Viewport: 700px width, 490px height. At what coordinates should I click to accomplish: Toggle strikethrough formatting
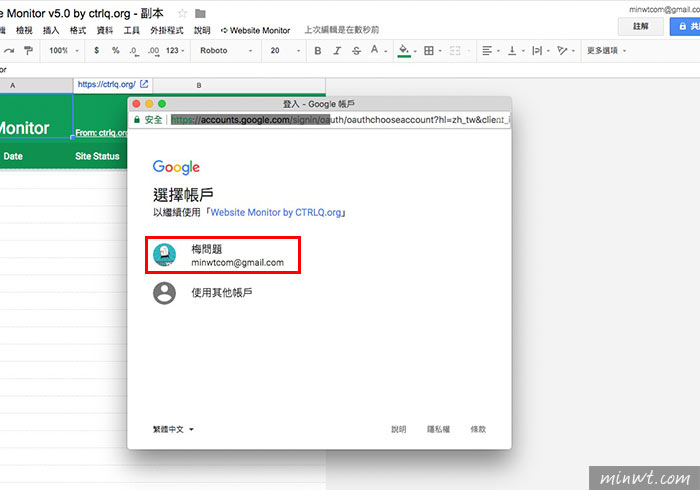click(x=356, y=51)
